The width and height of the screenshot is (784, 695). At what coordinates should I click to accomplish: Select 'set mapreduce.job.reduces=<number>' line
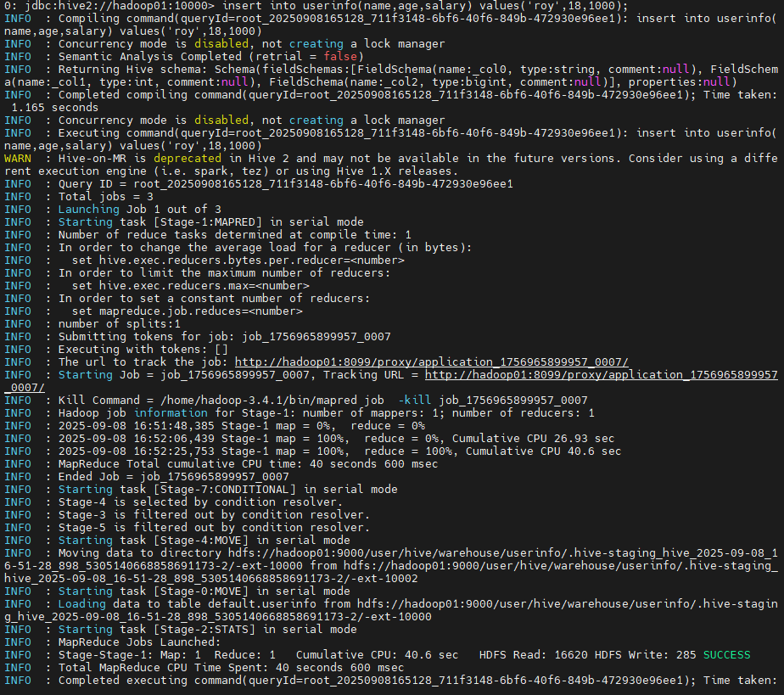[x=187, y=311]
